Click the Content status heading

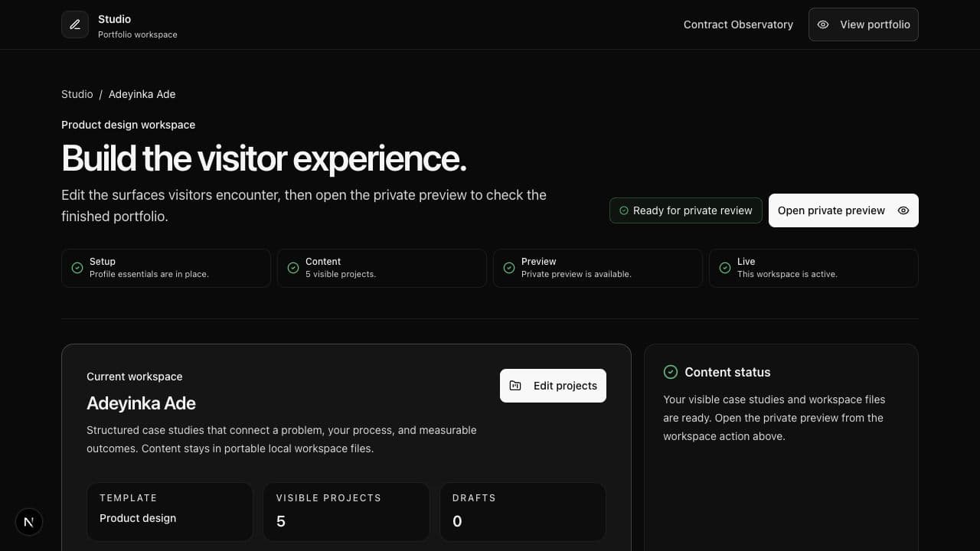click(727, 372)
